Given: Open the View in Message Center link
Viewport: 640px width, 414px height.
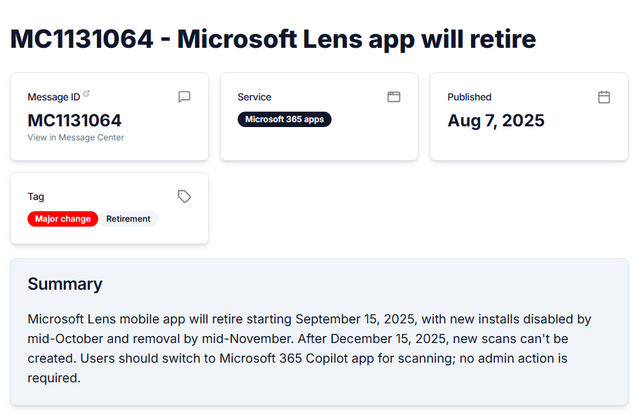Looking at the screenshot, I should [76, 138].
